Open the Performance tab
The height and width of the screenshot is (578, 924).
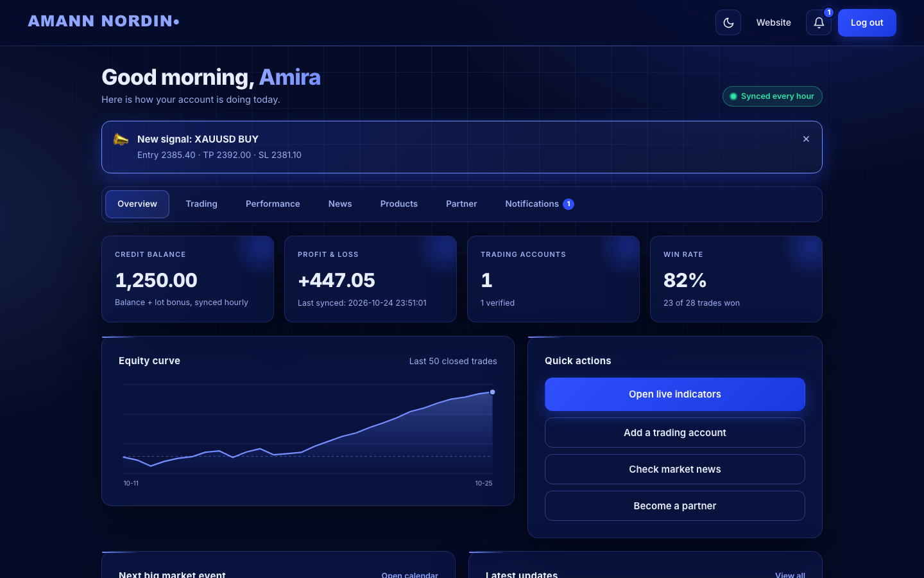coord(273,204)
